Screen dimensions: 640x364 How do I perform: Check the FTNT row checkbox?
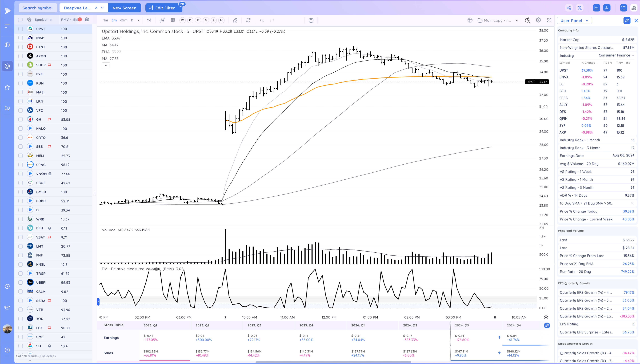(x=20, y=47)
